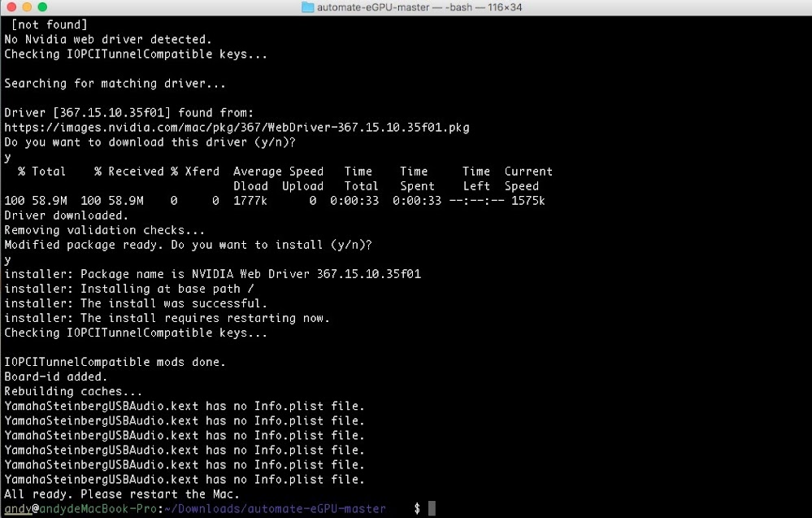Click the block cursor after the $ prompt
This screenshot has width=812, height=518.
coord(432,509)
